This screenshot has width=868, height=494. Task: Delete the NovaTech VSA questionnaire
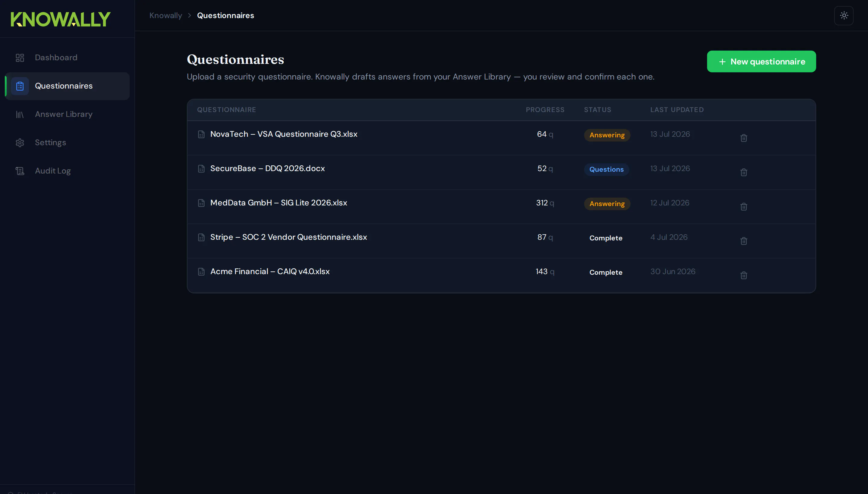tap(744, 138)
